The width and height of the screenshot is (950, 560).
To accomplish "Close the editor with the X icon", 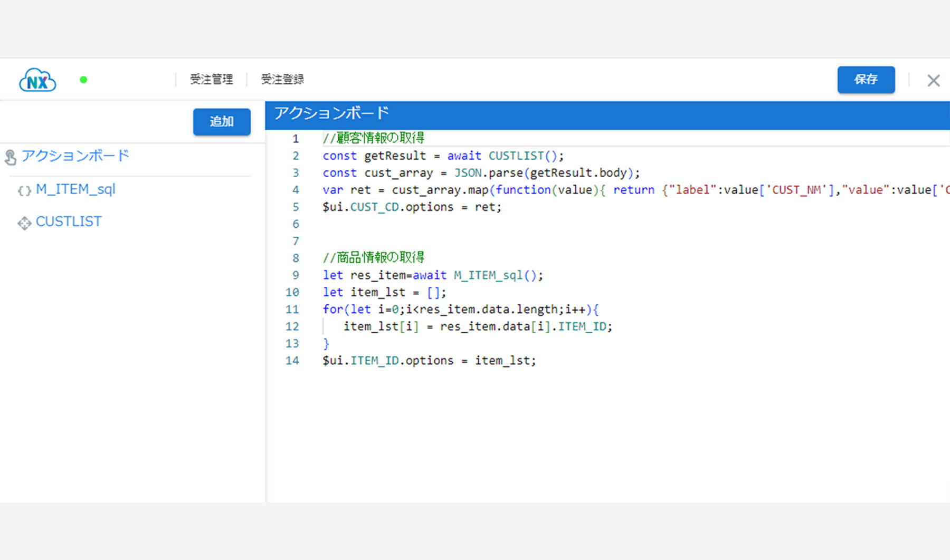I will (933, 81).
